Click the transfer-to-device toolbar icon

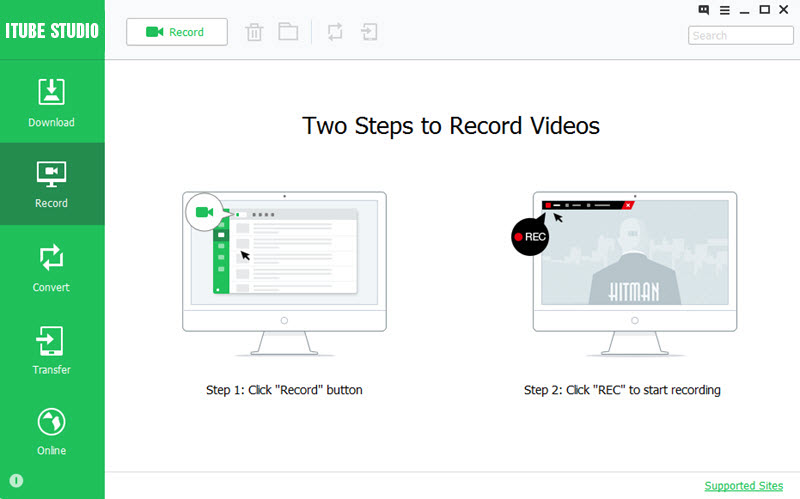click(x=369, y=32)
